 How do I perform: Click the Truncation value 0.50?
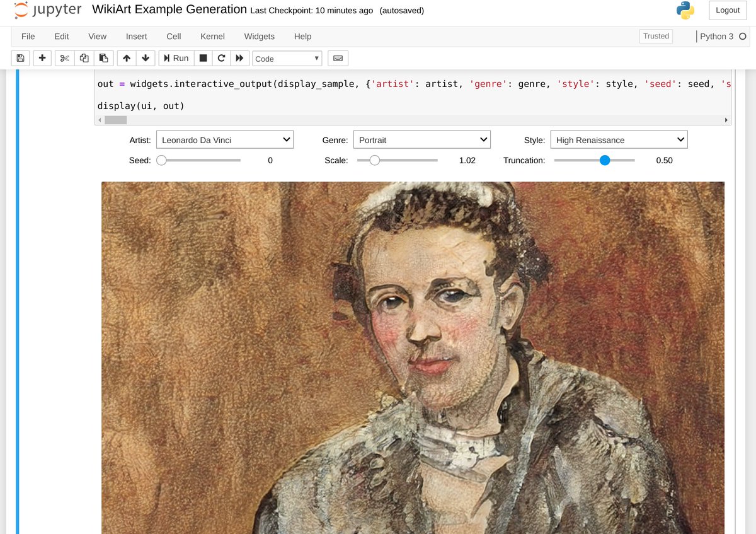tap(665, 161)
